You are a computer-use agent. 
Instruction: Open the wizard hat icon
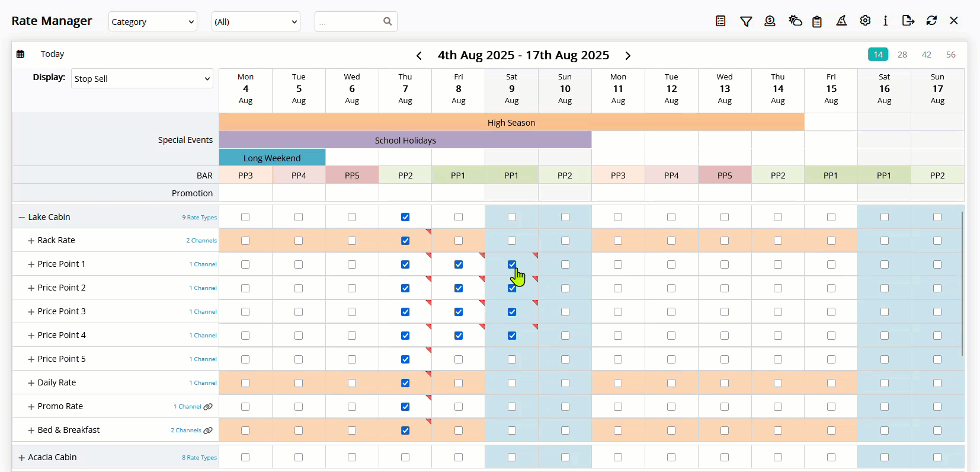[x=841, y=21]
